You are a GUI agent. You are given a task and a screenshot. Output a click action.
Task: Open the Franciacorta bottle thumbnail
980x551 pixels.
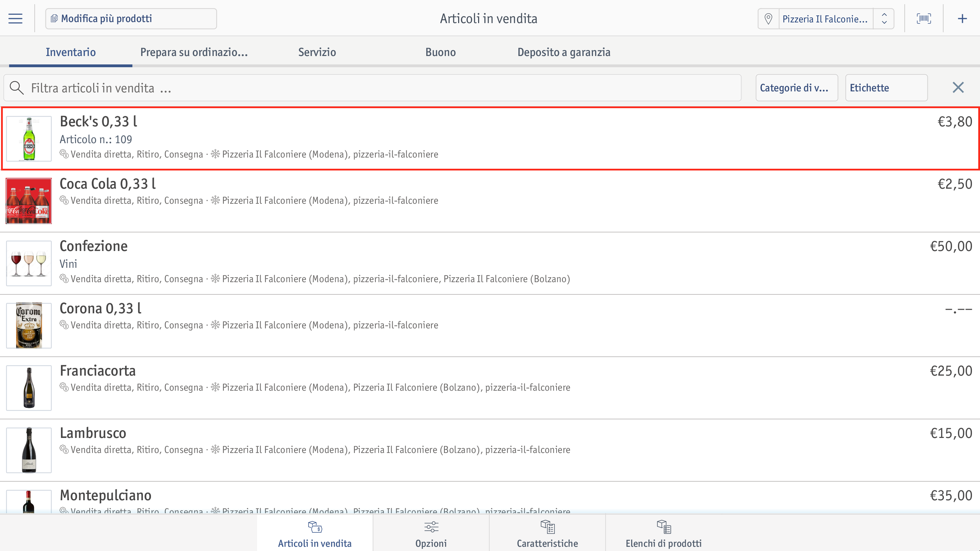[x=29, y=388]
